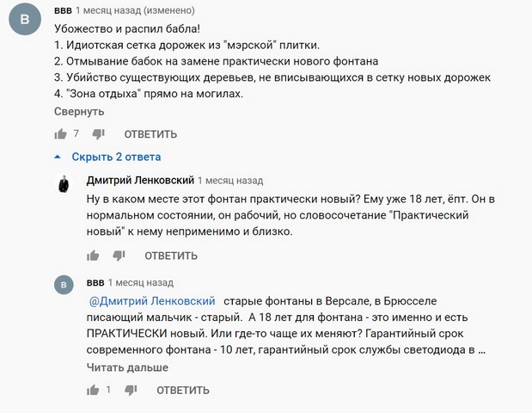Open the Дмитрий Ленковский author name link
Viewport: 532px width, 413px height.
(x=140, y=181)
